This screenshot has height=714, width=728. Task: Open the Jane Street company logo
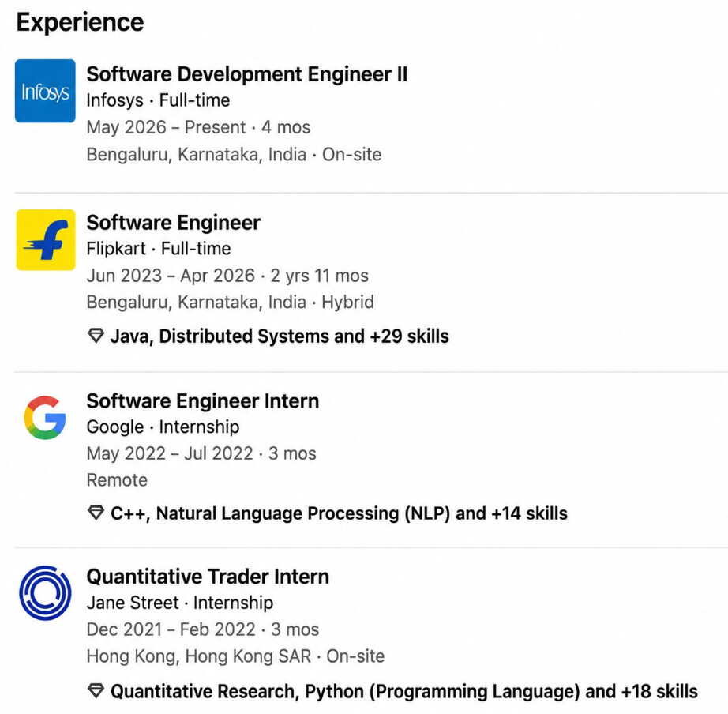click(45, 592)
